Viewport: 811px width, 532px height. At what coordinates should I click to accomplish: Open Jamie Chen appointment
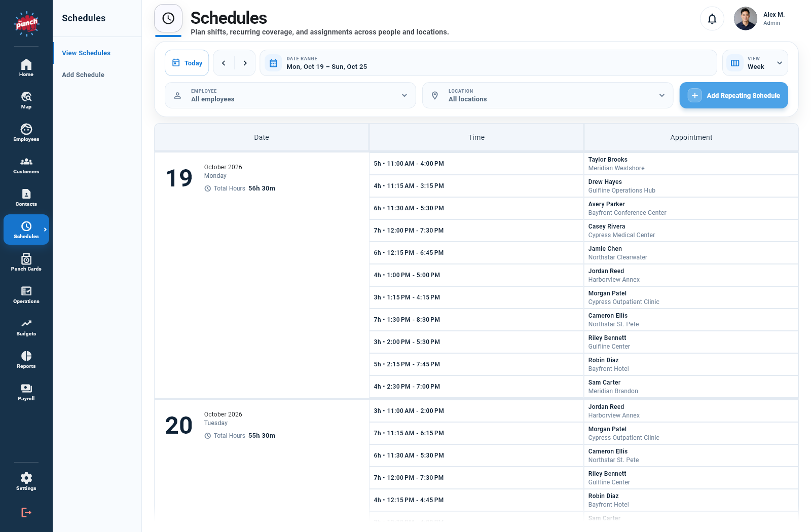[x=691, y=253]
